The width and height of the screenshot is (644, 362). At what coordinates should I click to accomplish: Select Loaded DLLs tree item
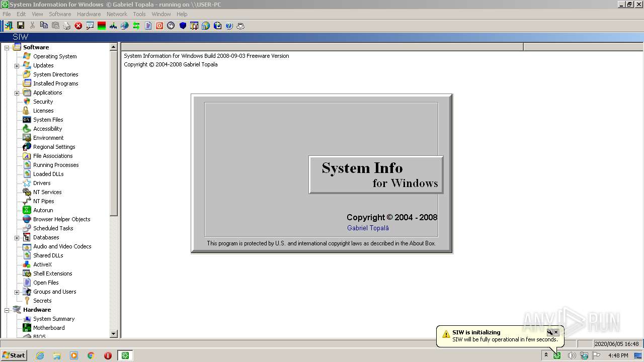[x=48, y=174]
